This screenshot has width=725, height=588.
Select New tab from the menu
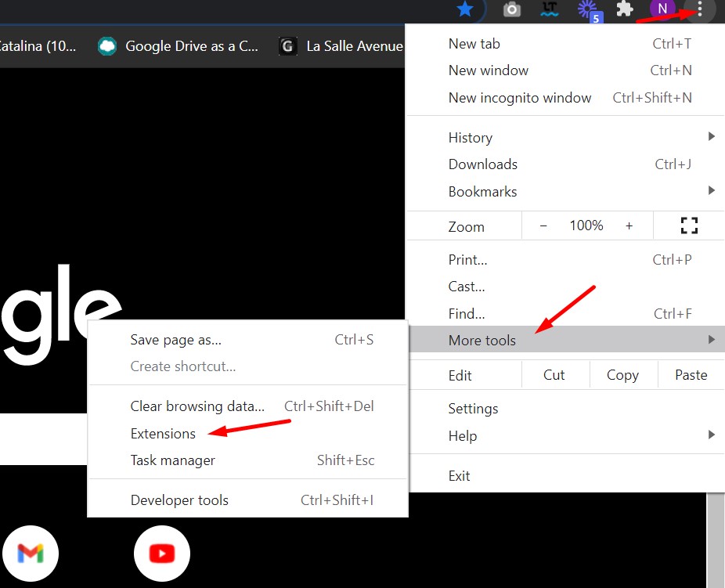[565, 44]
